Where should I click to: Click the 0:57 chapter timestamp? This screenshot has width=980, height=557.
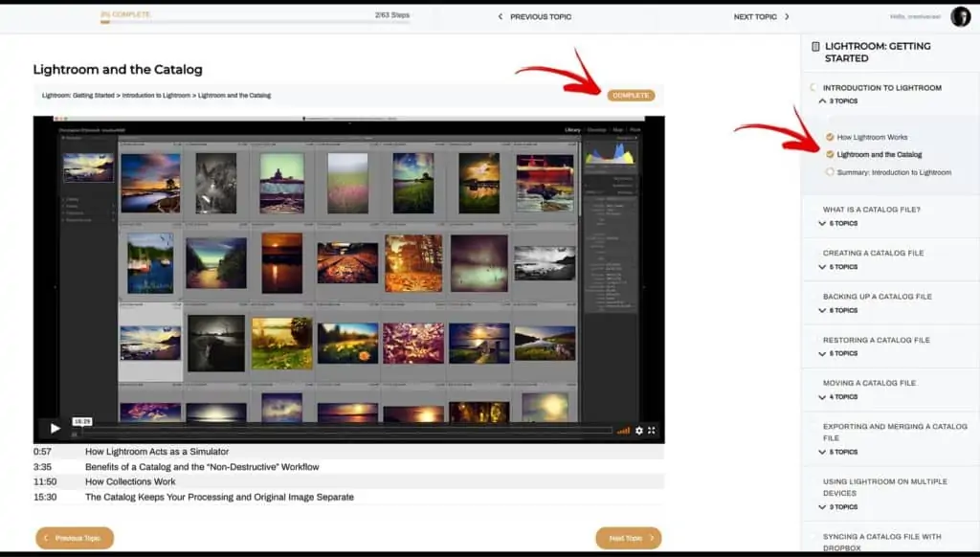42,452
